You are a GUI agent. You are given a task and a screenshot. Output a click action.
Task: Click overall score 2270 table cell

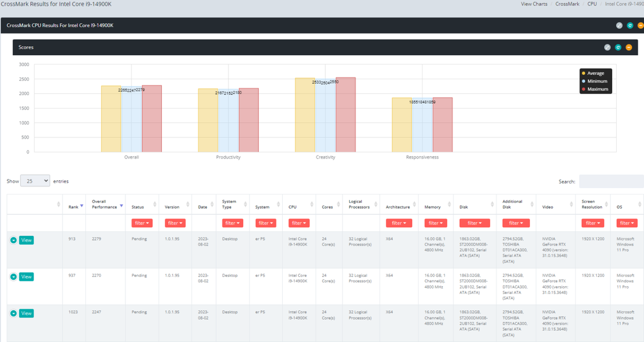pos(105,286)
